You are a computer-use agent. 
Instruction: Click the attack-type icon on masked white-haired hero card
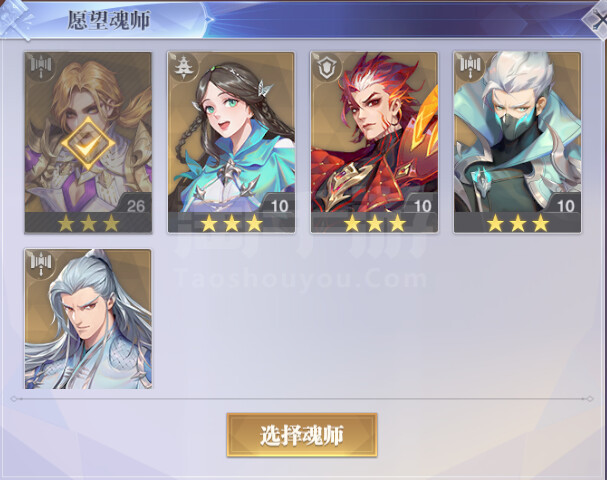tap(470, 67)
